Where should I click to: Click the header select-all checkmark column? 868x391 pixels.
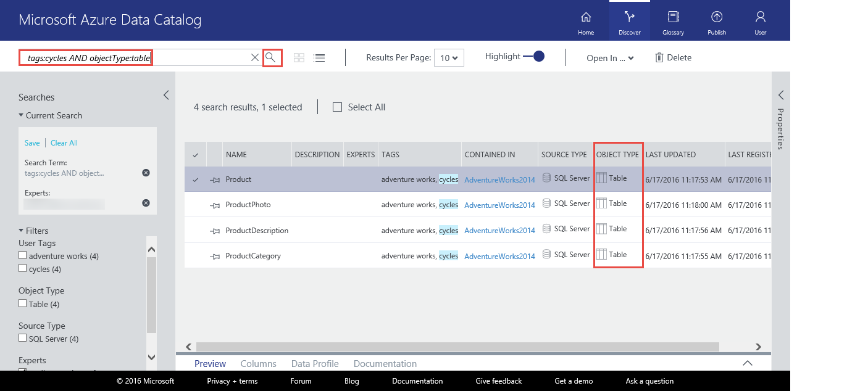click(196, 155)
